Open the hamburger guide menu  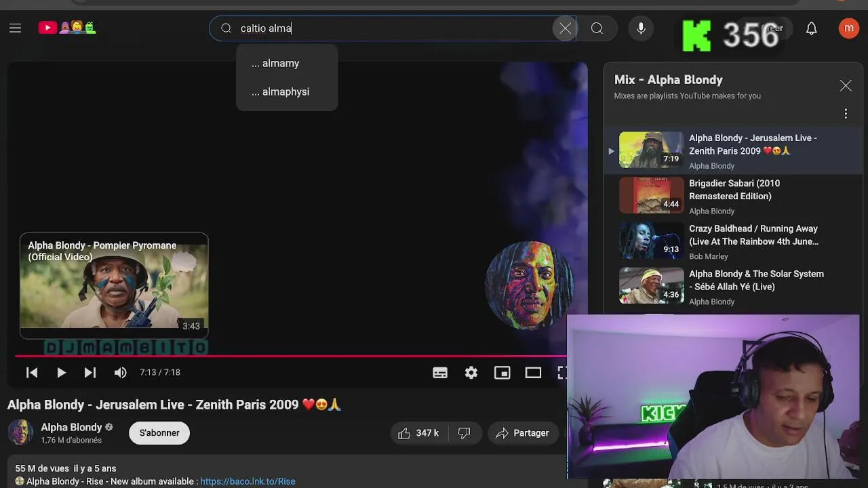[x=15, y=28]
